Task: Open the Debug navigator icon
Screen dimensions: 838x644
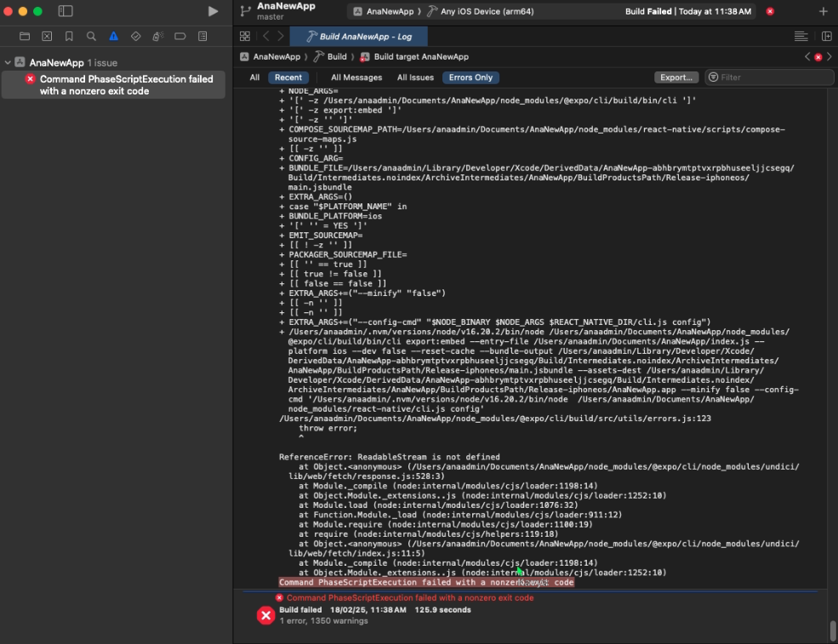Action: pos(157,37)
